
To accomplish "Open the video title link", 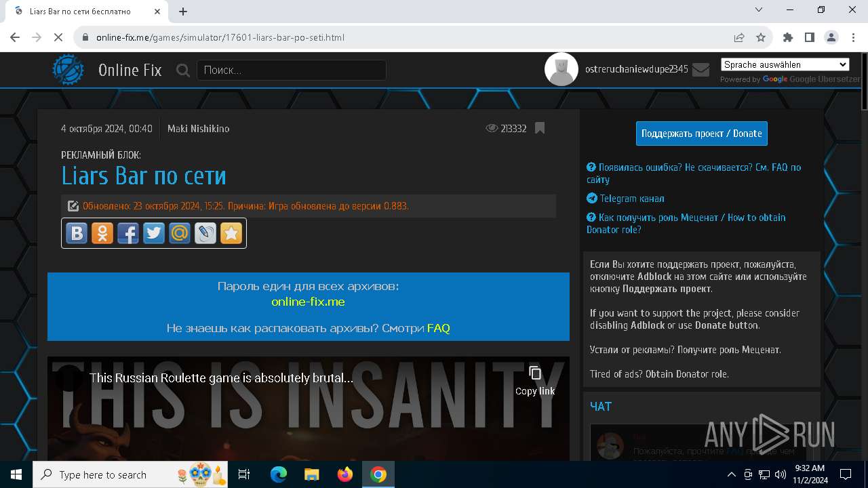I will pos(221,378).
